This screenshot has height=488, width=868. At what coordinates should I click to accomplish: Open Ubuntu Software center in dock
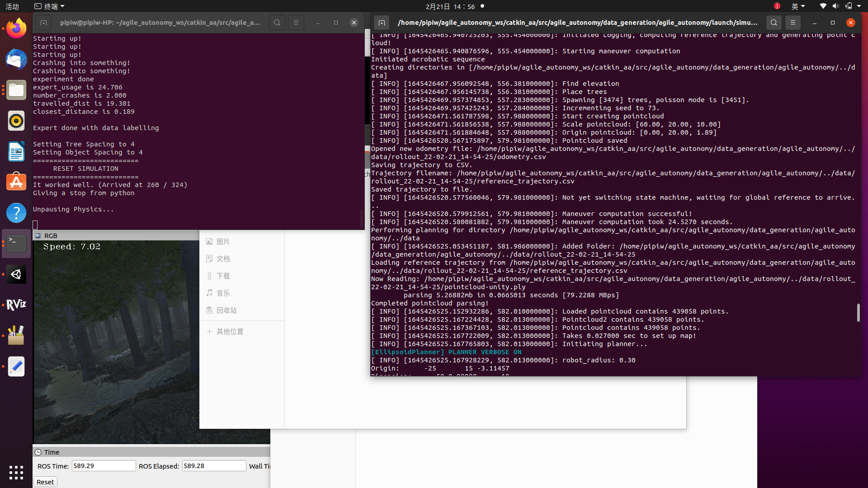click(x=16, y=182)
